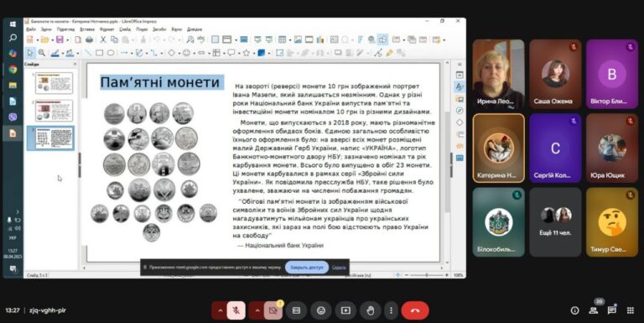Open Basic Shapes diamond dropdown

coord(179,53)
